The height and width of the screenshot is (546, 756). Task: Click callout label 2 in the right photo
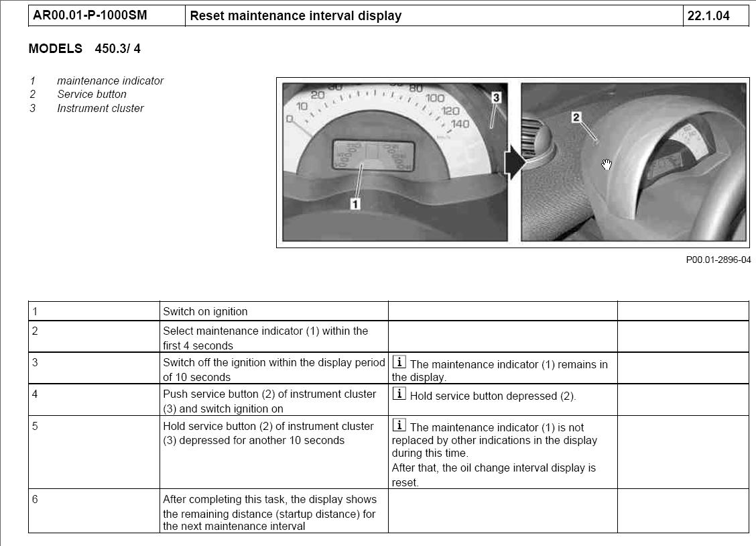pos(576,117)
